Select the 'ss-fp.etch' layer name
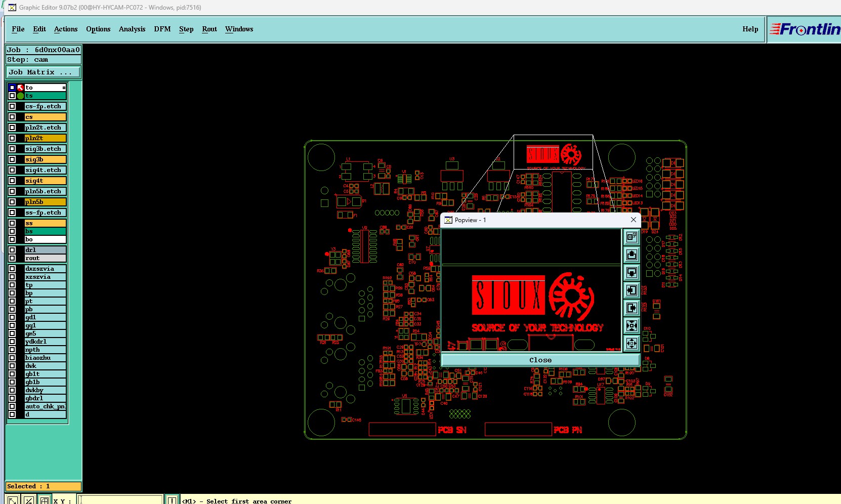 click(46, 213)
